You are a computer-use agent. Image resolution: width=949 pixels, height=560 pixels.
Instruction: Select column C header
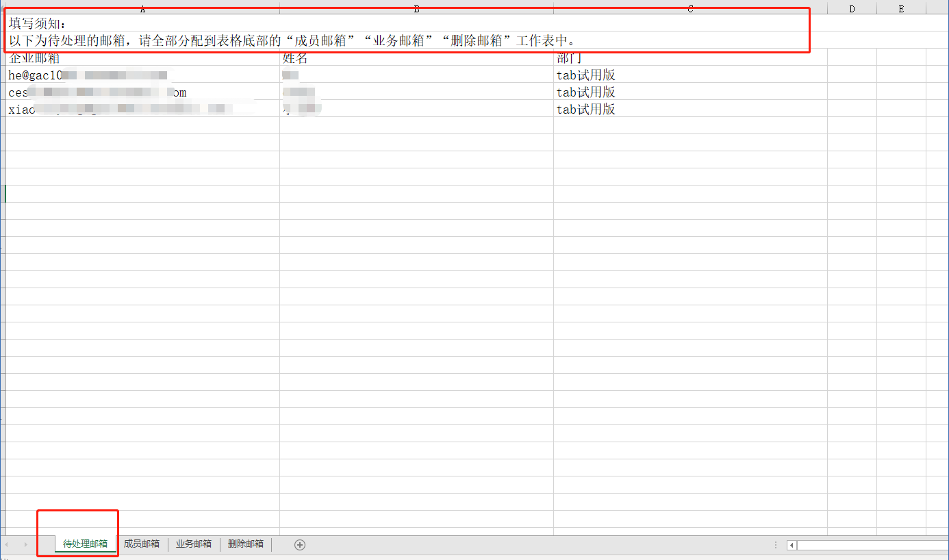click(690, 9)
